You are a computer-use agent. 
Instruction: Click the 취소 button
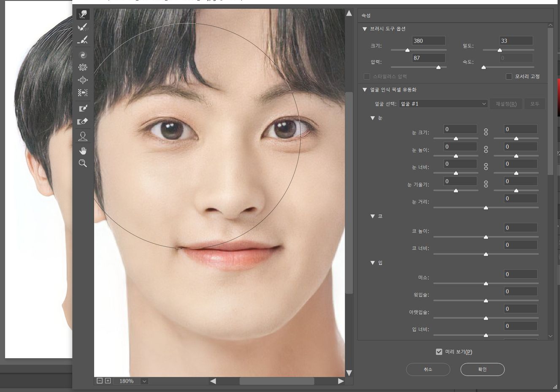428,369
